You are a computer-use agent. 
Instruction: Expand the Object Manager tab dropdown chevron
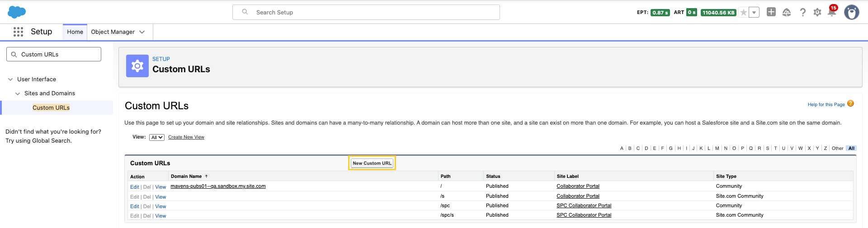coord(142,32)
